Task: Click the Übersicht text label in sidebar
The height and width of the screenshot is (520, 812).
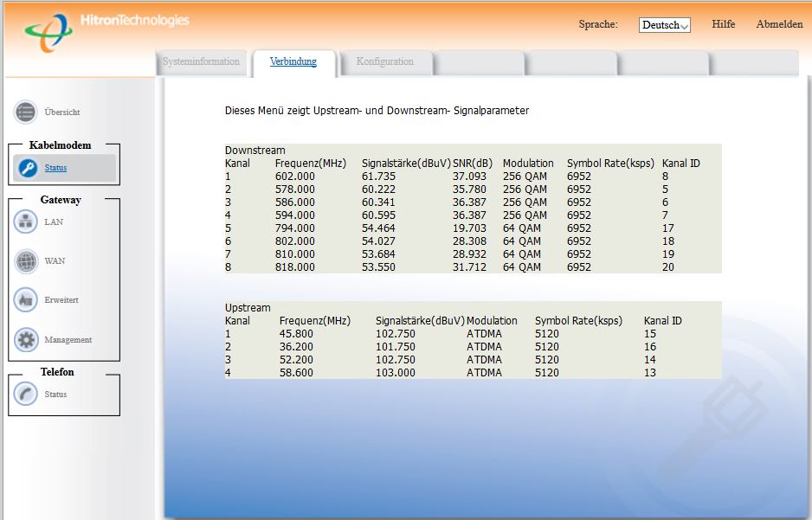Action: 62,112
